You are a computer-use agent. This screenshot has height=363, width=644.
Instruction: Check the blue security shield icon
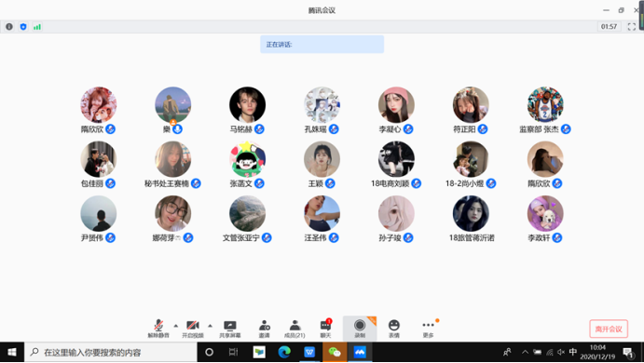point(23,27)
